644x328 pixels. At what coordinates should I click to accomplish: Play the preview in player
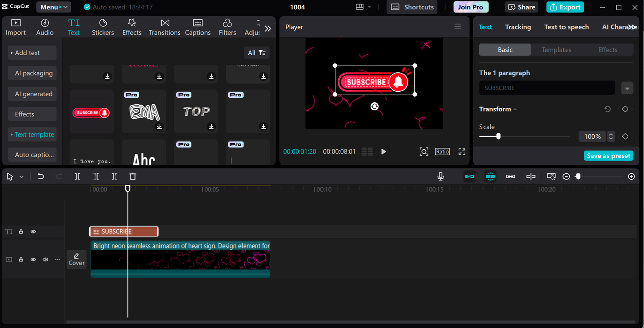(x=383, y=152)
